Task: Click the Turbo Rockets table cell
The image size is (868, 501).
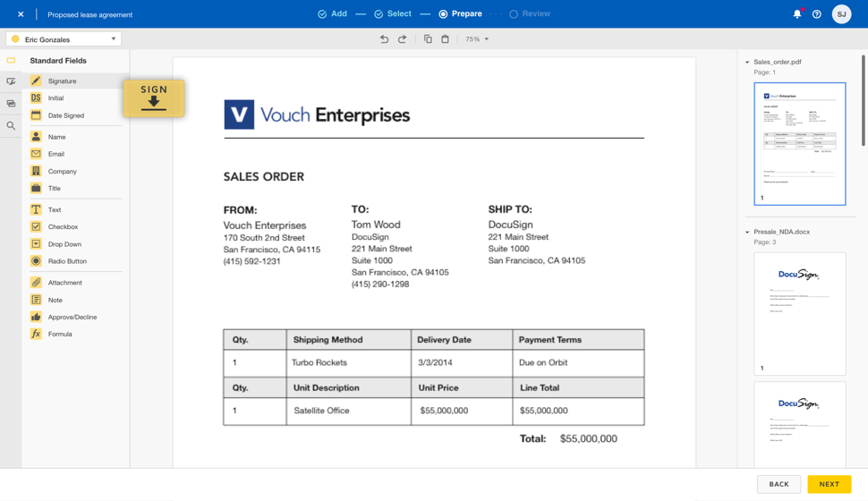Action: pyautogui.click(x=349, y=362)
